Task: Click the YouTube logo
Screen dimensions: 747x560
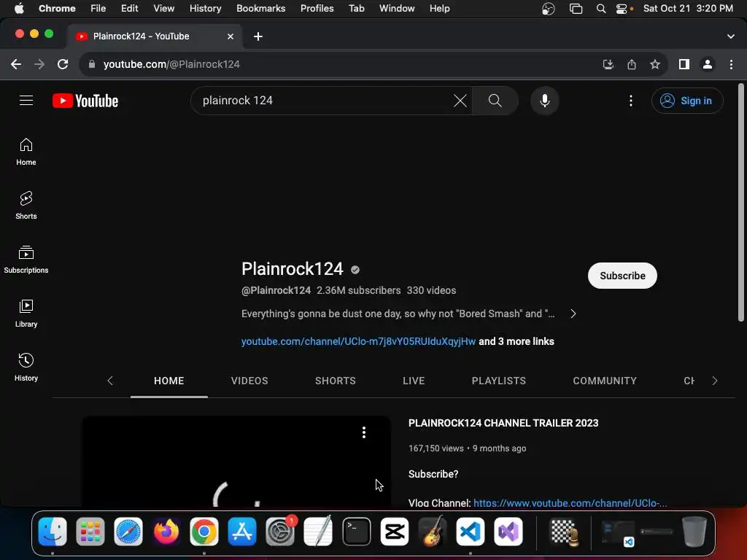Action: click(85, 101)
